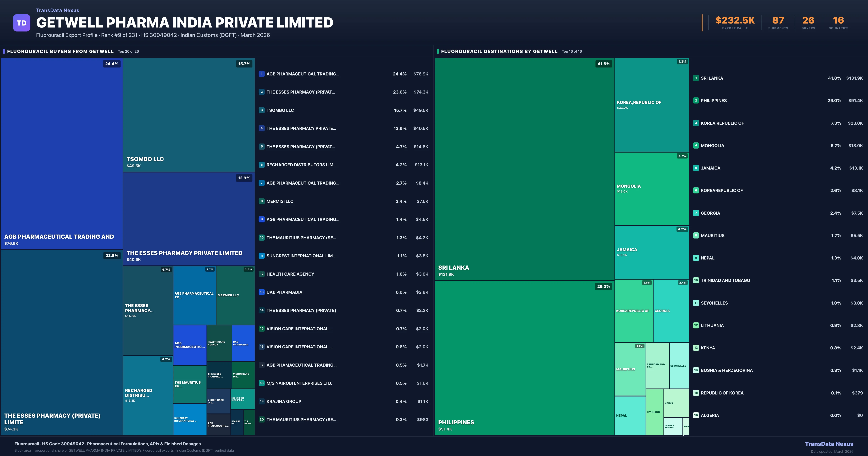
Task: Click the Fluorouracil Destinations By Getwell header
Action: [x=499, y=51]
